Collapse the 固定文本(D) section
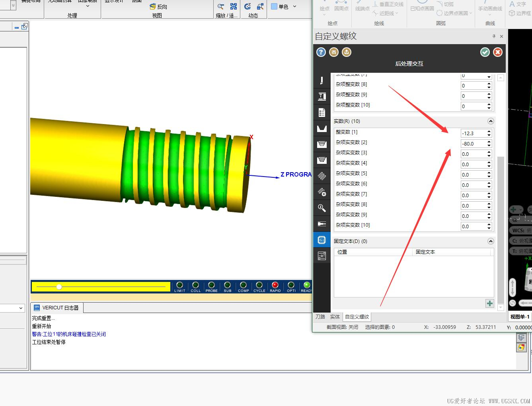This screenshot has width=532, height=406. pos(490,241)
